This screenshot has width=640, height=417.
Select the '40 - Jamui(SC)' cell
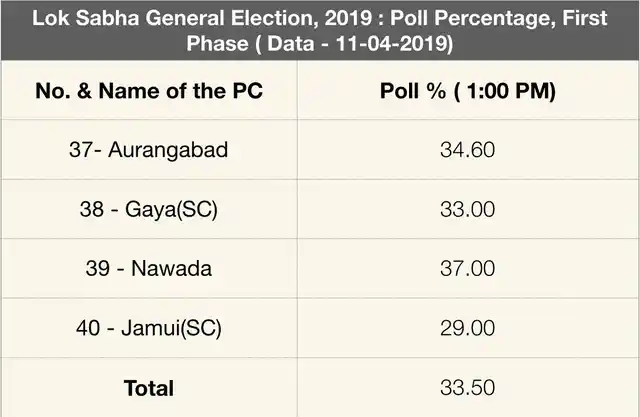click(149, 328)
